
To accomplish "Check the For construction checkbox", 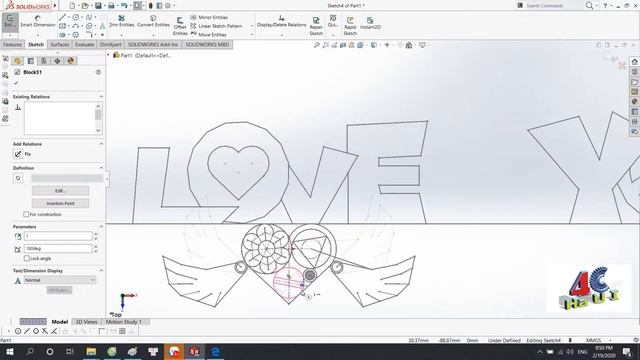I will pos(27,214).
